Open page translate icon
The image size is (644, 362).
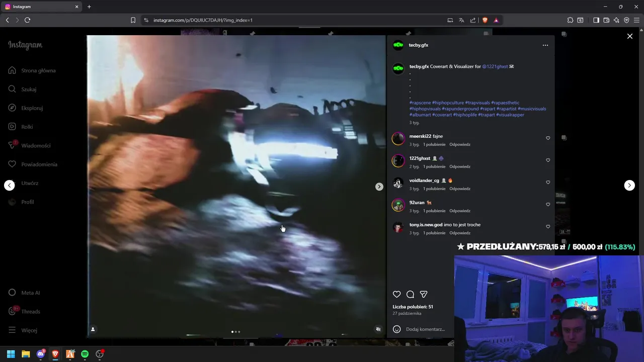coord(461,20)
